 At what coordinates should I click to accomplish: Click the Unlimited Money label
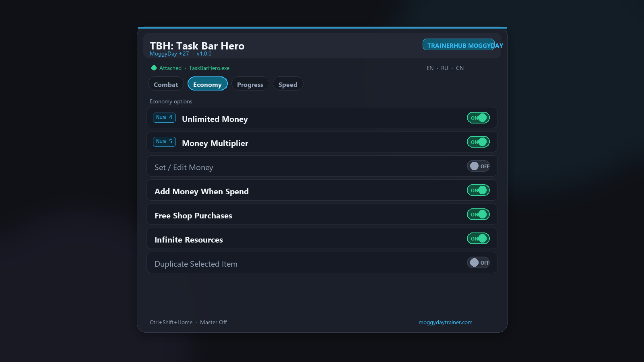coord(215,119)
